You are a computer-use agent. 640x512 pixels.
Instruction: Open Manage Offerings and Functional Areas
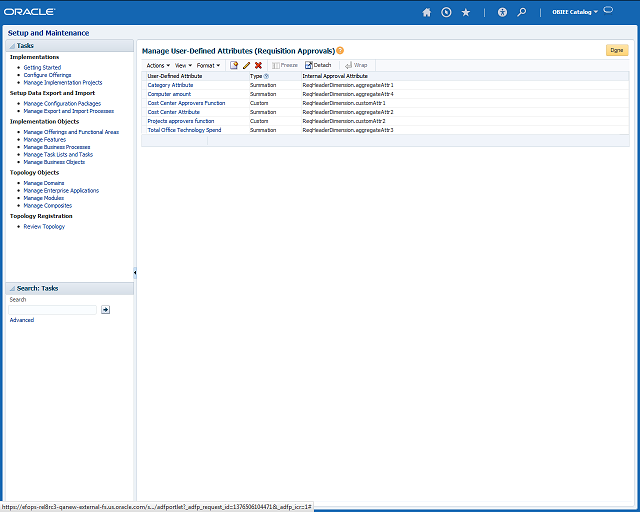(71, 132)
